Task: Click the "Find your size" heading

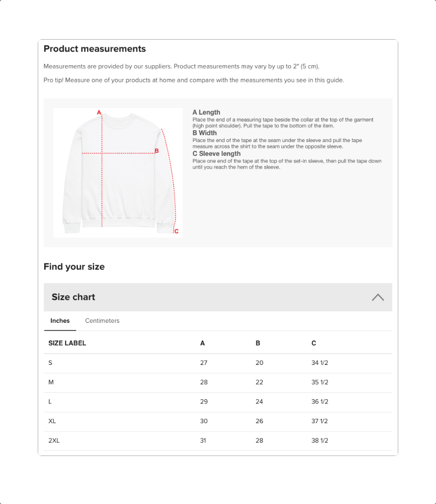Action: click(74, 267)
